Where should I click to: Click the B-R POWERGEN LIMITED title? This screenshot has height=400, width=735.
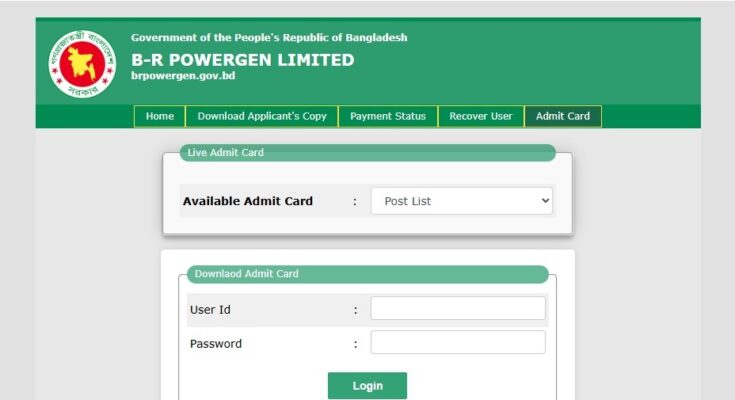[242, 60]
